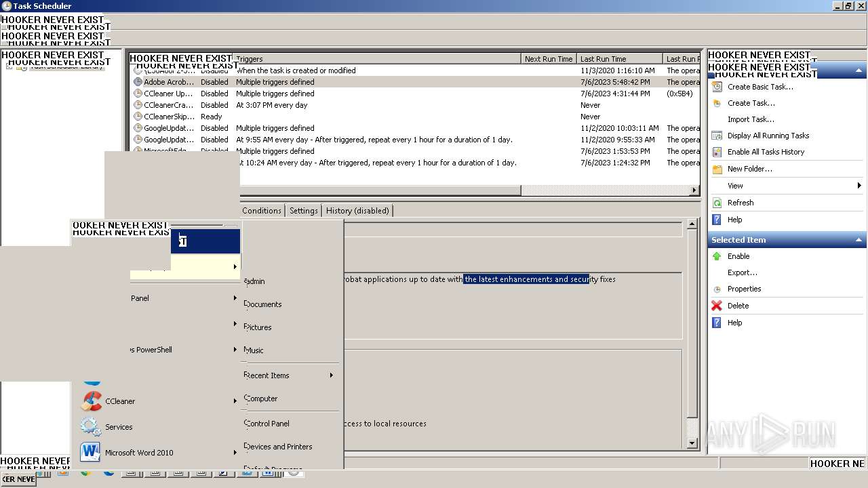Viewport: 868px width, 488px height.
Task: Select the 'Ready' status cell of CCleanerSkip
Action: (x=211, y=117)
